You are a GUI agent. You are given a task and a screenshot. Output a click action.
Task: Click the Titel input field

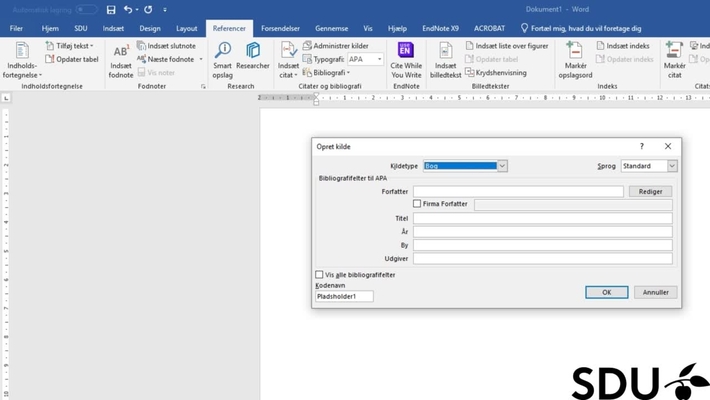542,218
